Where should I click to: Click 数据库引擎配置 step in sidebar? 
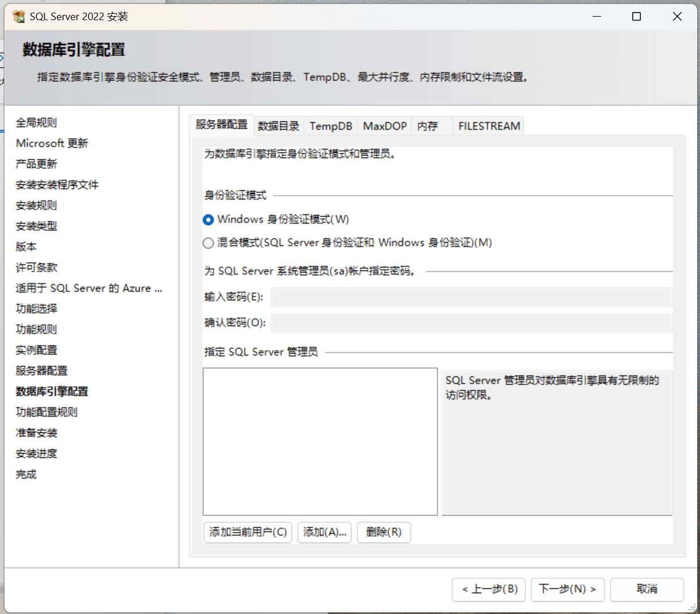(x=52, y=391)
